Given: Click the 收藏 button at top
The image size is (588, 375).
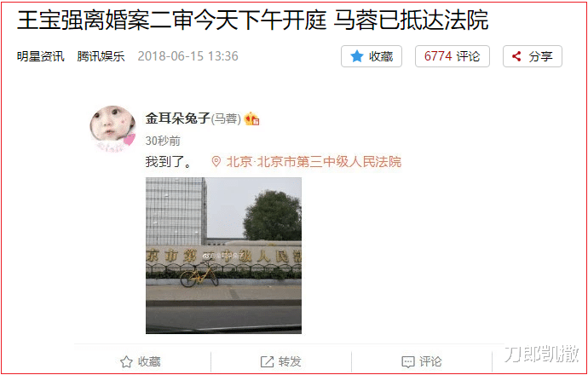Looking at the screenshot, I should [x=372, y=56].
